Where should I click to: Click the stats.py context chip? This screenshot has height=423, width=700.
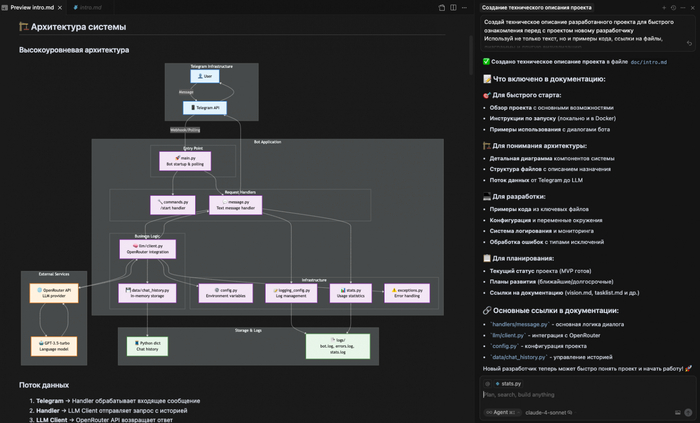(508, 383)
